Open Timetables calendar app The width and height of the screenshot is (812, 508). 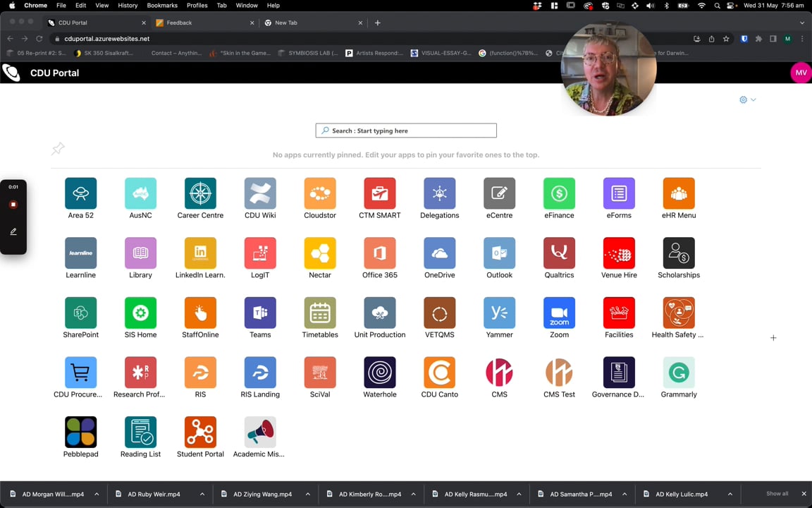pos(320,313)
